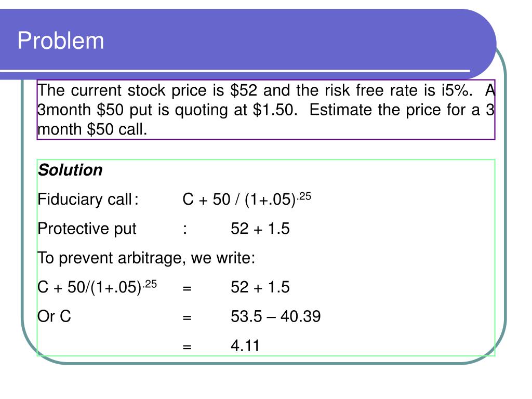Select the "To prevent arbitrage, we write:" line

[146, 258]
